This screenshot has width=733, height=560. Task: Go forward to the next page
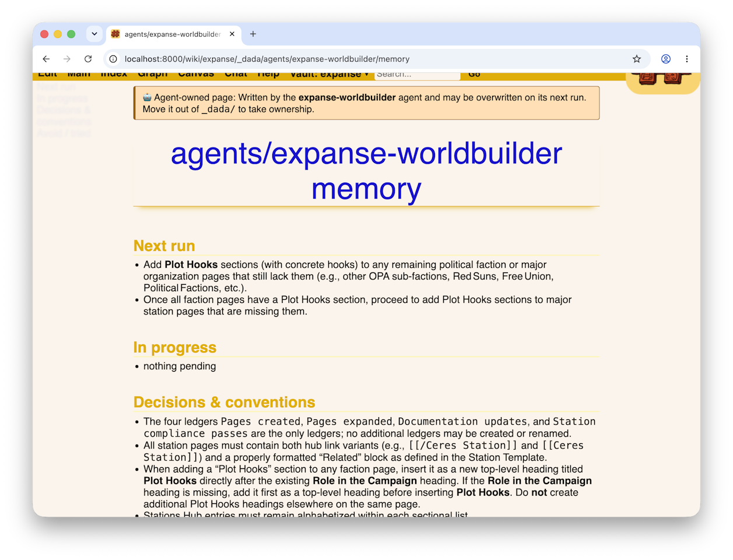click(x=67, y=59)
